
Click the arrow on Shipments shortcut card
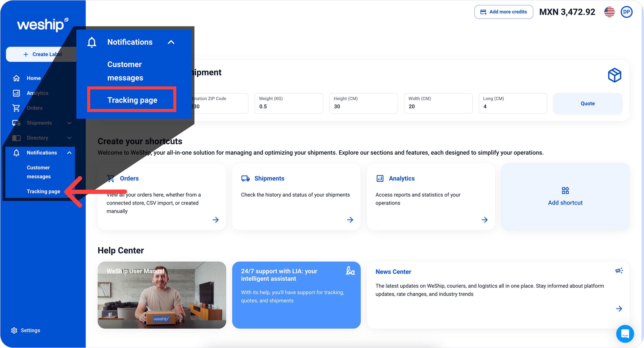pyautogui.click(x=350, y=220)
